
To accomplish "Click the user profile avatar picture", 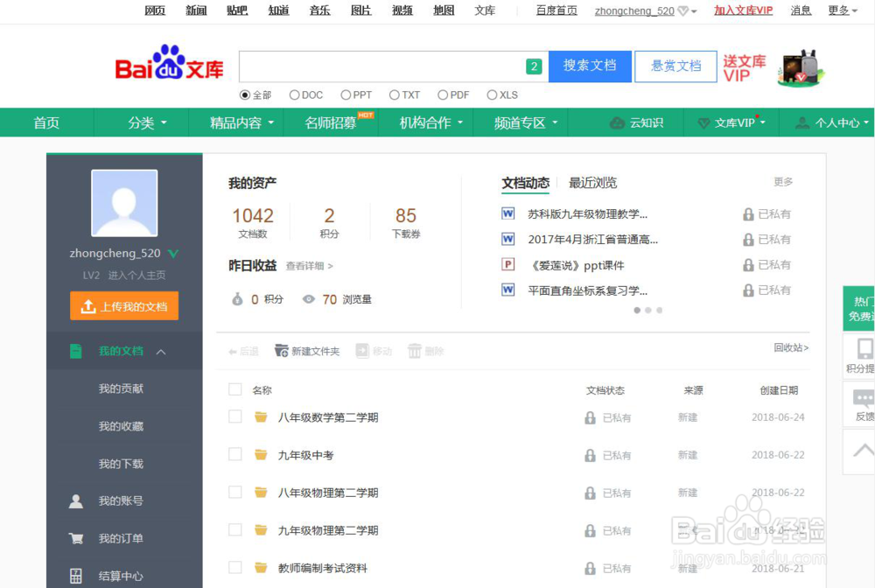I will click(124, 203).
